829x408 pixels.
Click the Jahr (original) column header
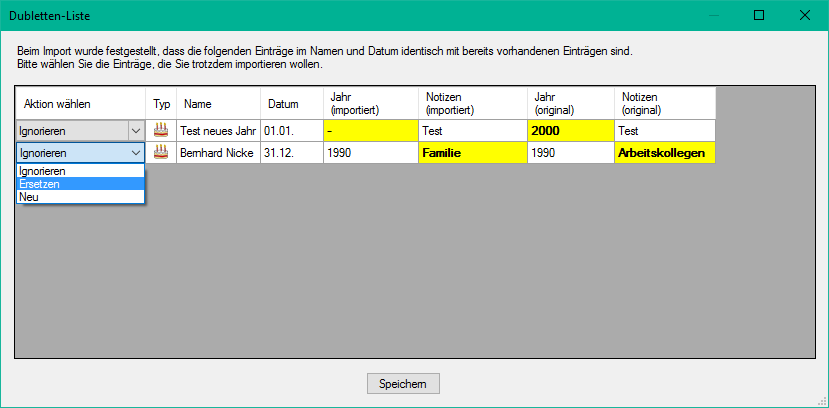coord(571,104)
